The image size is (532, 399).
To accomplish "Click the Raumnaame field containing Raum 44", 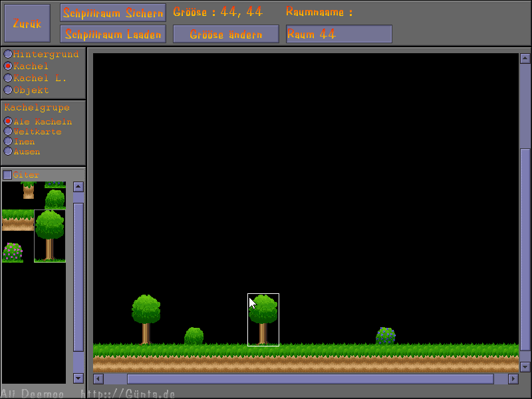I will click(339, 34).
